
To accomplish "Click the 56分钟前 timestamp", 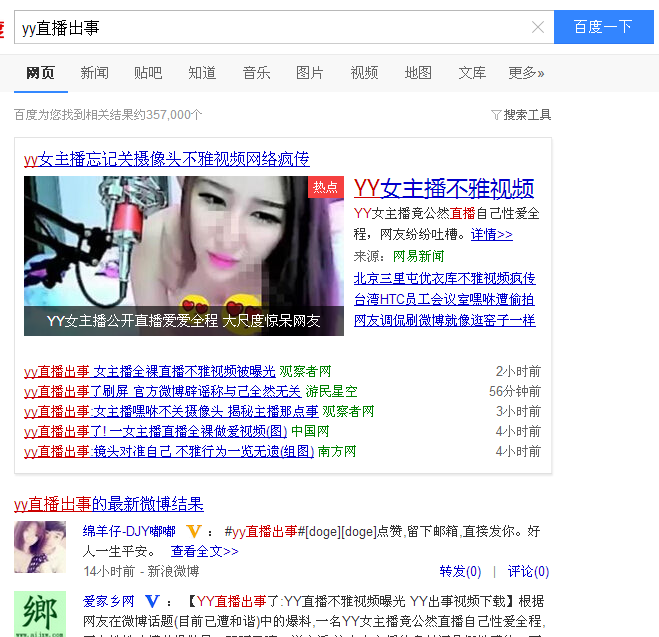I will click(515, 392).
